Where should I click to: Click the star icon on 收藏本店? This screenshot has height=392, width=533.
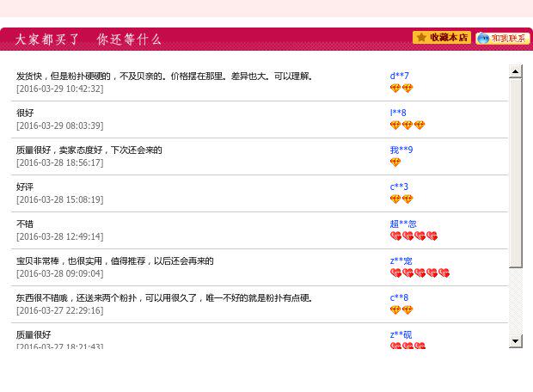[x=421, y=38]
